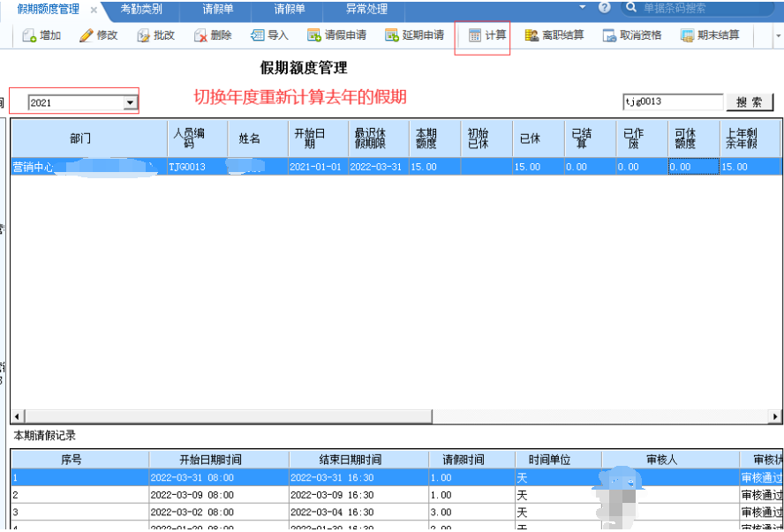Select the 导入 import icon
This screenshot has height=532, width=784.
coord(258,36)
